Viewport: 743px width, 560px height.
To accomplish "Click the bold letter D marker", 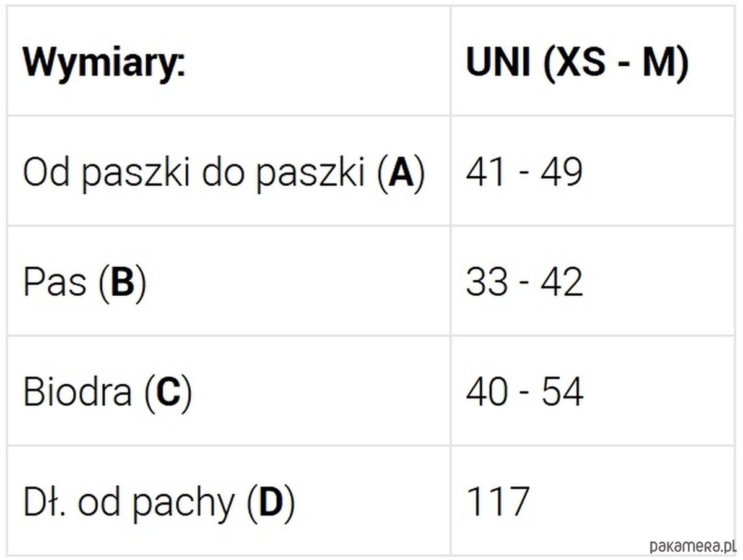I will click(271, 502).
